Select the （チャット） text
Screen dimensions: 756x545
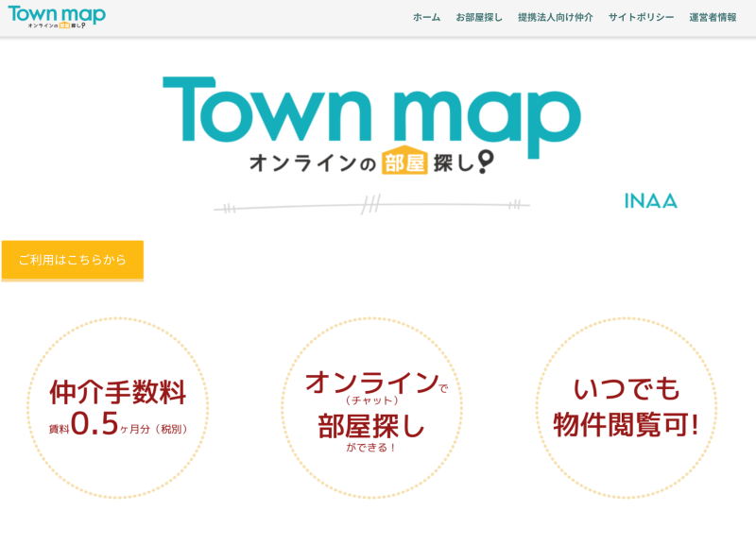(x=371, y=400)
